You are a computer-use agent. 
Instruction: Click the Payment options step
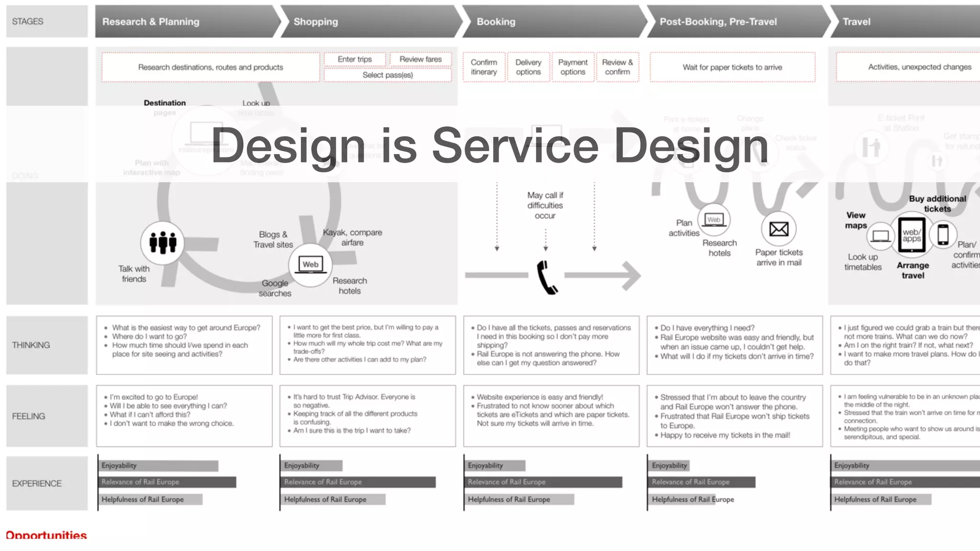(573, 67)
